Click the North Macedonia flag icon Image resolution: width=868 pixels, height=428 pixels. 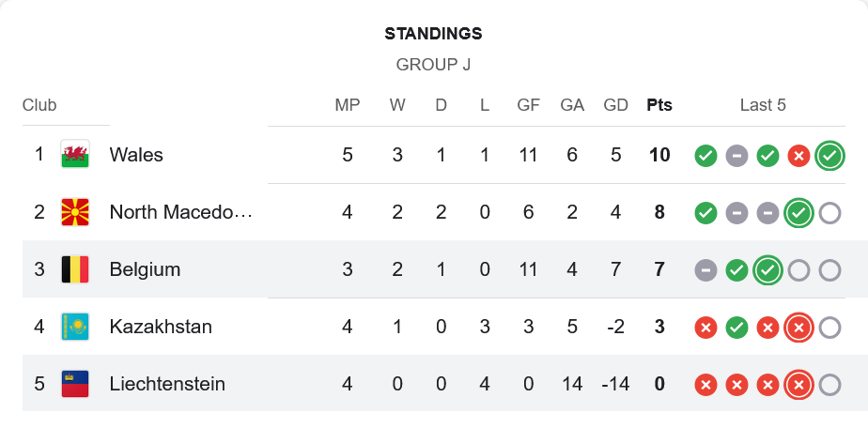coord(75,212)
